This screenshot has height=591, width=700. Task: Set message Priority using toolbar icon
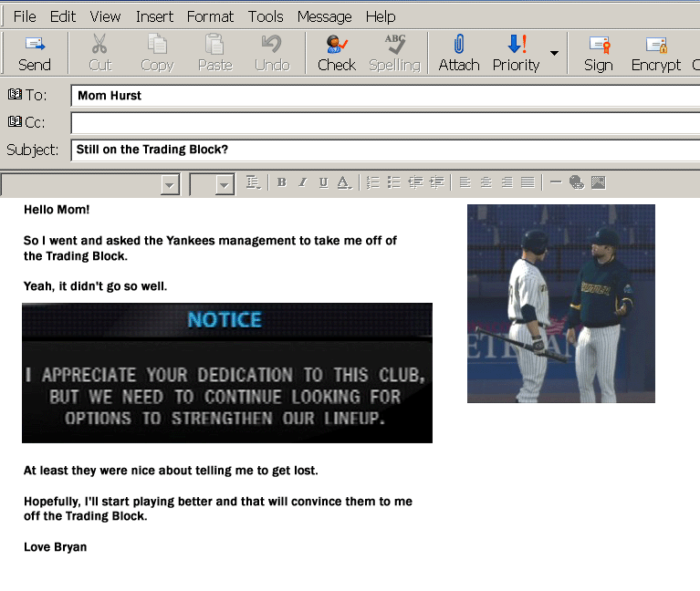tap(516, 53)
